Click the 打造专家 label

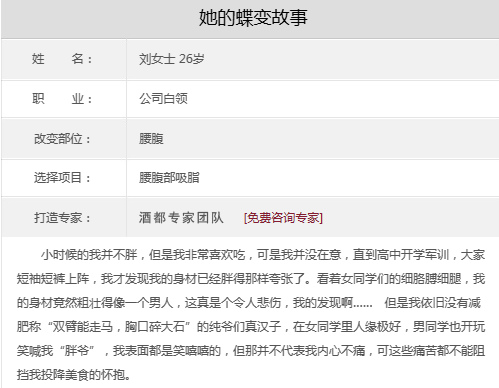tap(62, 218)
